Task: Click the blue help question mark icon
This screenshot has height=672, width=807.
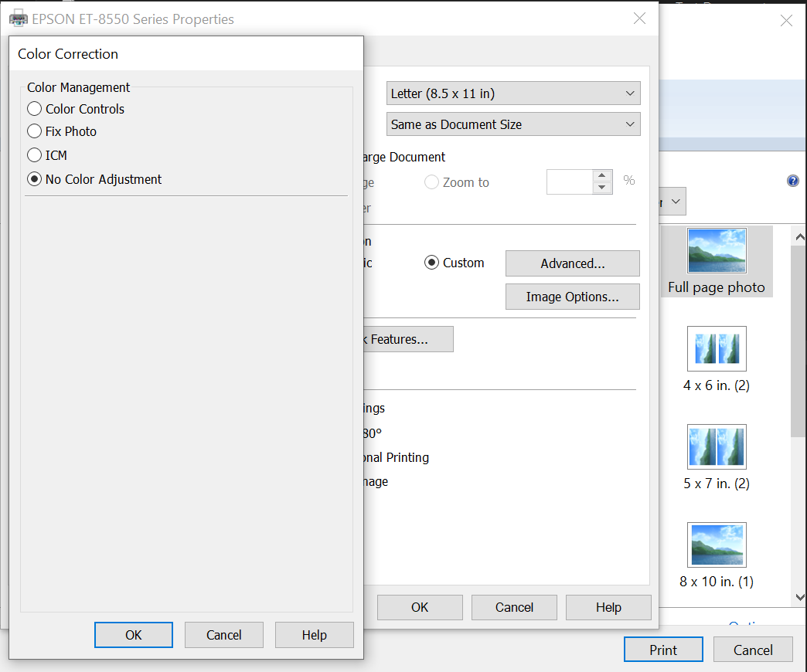Action: pyautogui.click(x=792, y=181)
